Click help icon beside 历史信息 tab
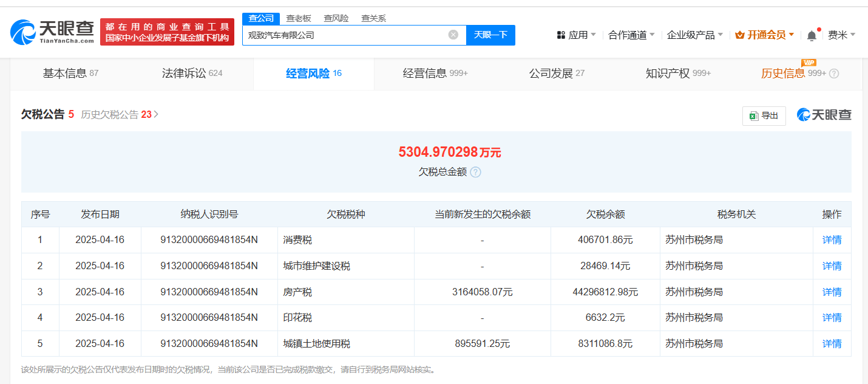Viewport: 868px width, 384px height. tap(834, 74)
